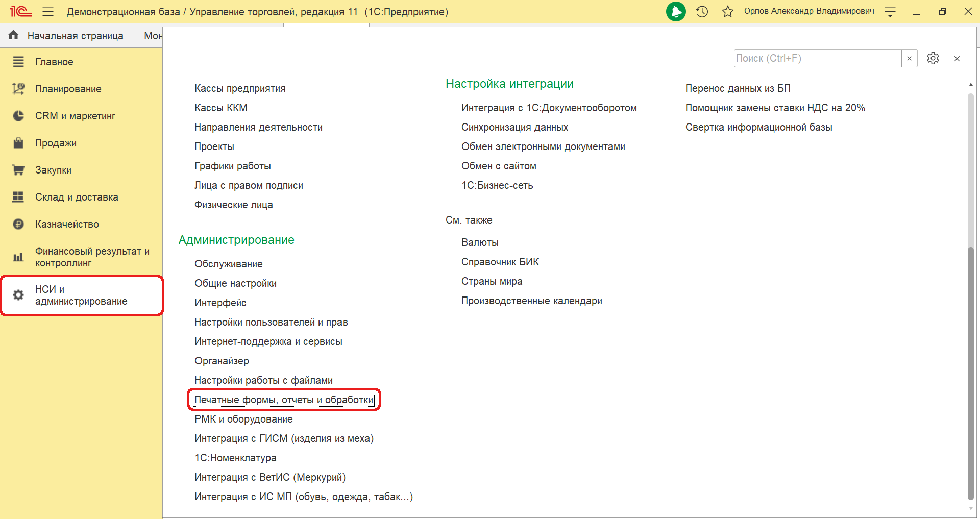Open Печатные формы, отчеты и обработки
The width and height of the screenshot is (980, 519).
point(284,400)
